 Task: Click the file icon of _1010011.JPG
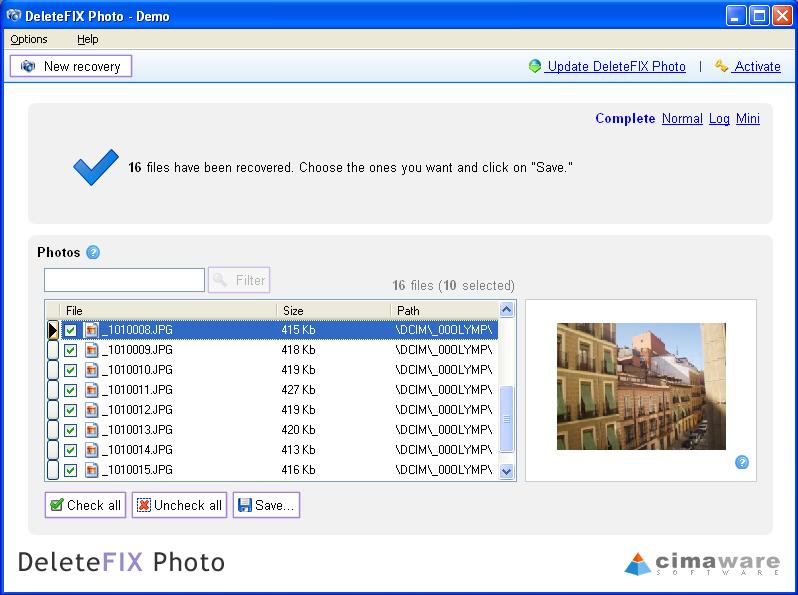tap(91, 390)
